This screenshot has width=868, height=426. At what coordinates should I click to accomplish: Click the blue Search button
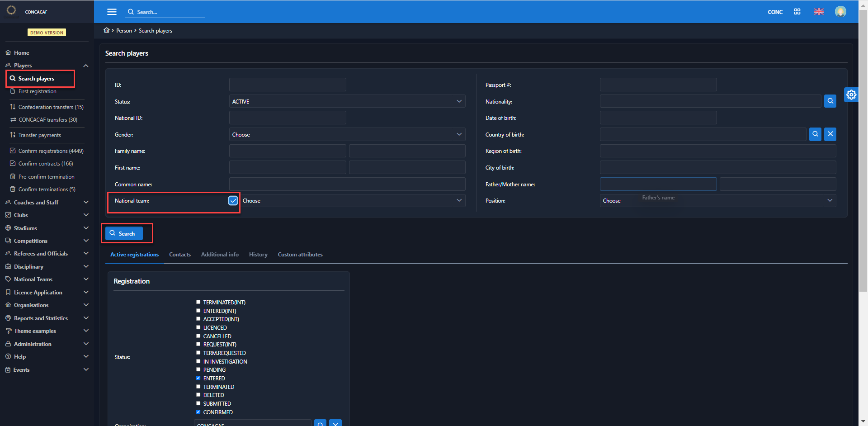click(x=124, y=233)
